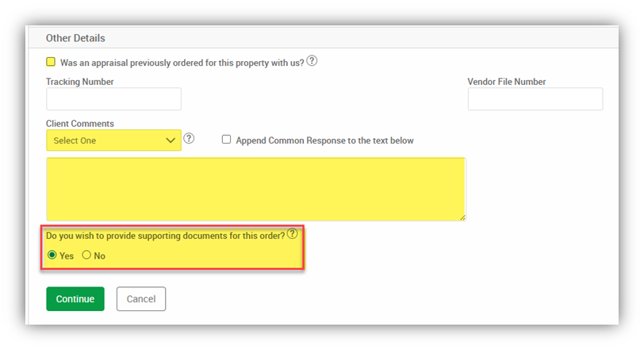The image size is (644, 350).
Task: Click help icon next to Client Comments dropdown
Action: click(x=189, y=139)
